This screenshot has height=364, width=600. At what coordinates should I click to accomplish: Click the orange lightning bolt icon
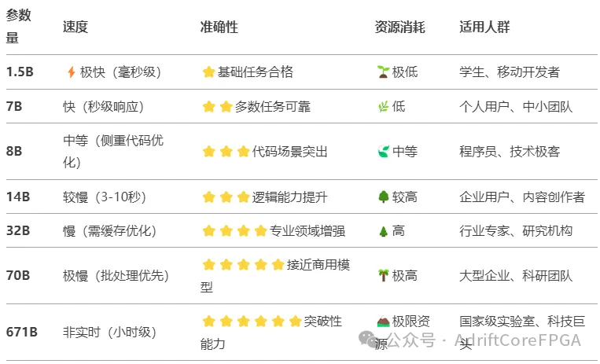click(x=72, y=72)
